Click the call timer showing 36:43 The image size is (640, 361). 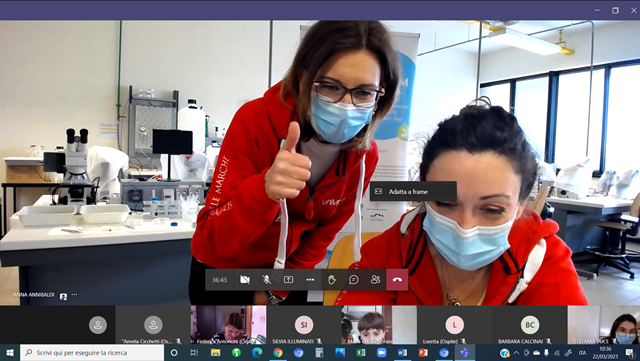219,280
